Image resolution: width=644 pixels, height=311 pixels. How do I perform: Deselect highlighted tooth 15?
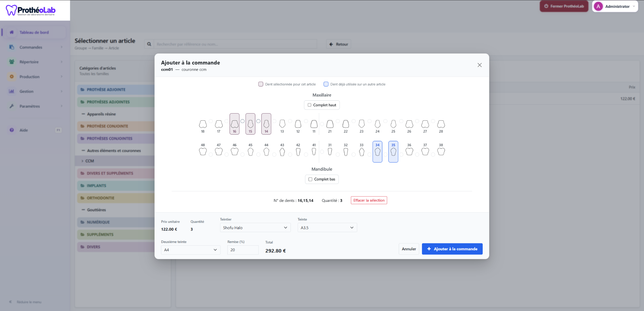tap(250, 124)
